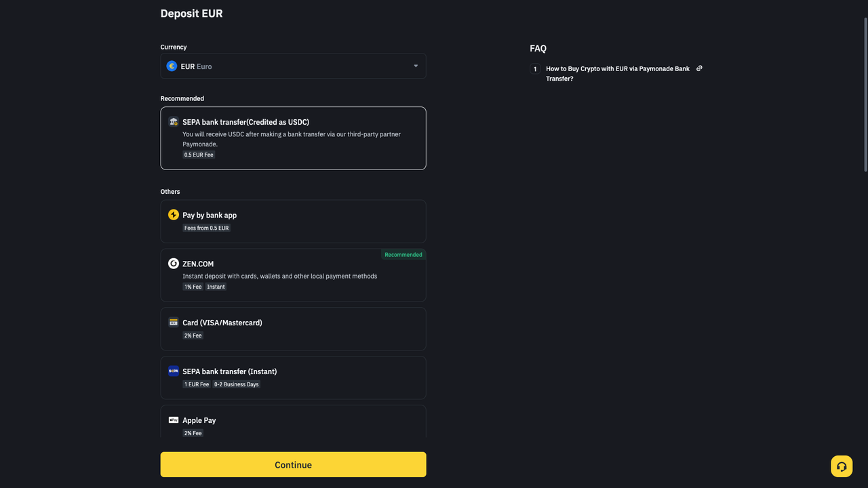Open the customer support chat bubble
Image resolution: width=868 pixels, height=488 pixels.
[842, 466]
